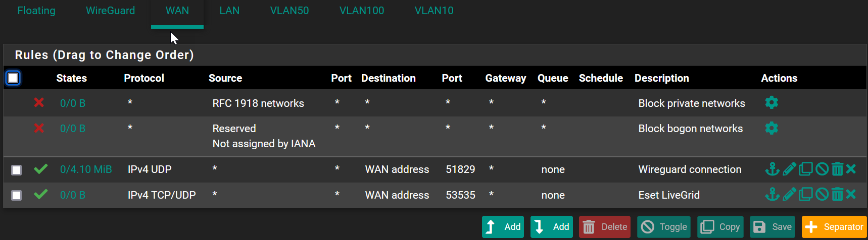Check the select-all checkbox in header
868x240 pixels.
(13, 78)
